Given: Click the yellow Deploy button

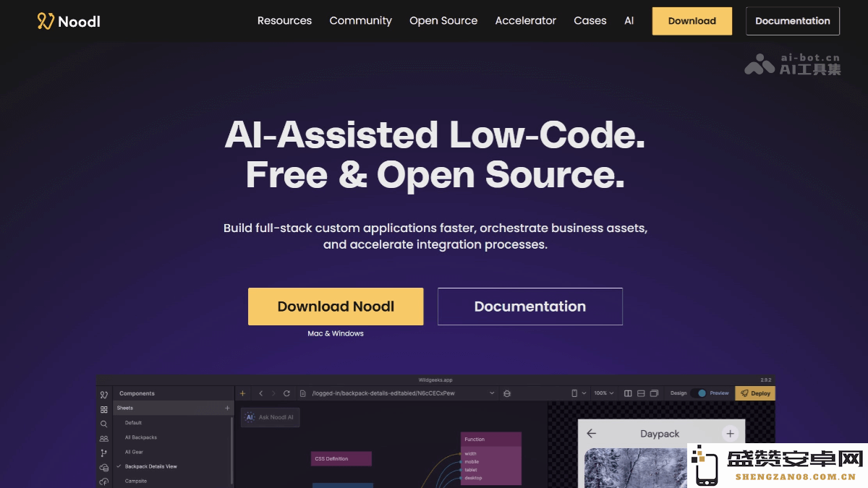Looking at the screenshot, I should [x=755, y=393].
